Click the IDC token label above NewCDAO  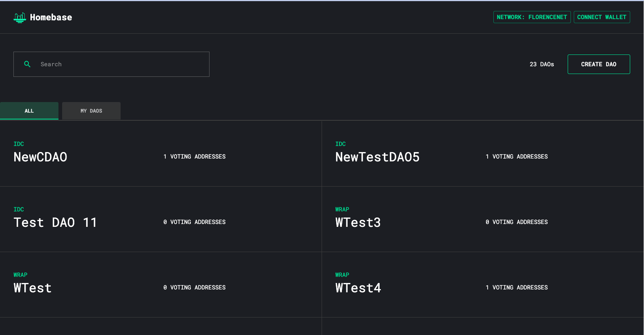point(19,144)
